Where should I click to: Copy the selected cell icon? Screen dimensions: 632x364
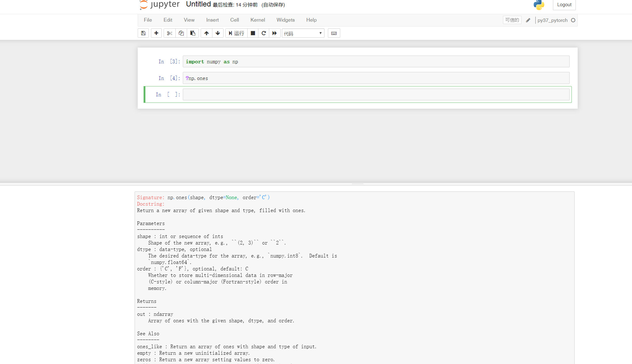point(181,33)
